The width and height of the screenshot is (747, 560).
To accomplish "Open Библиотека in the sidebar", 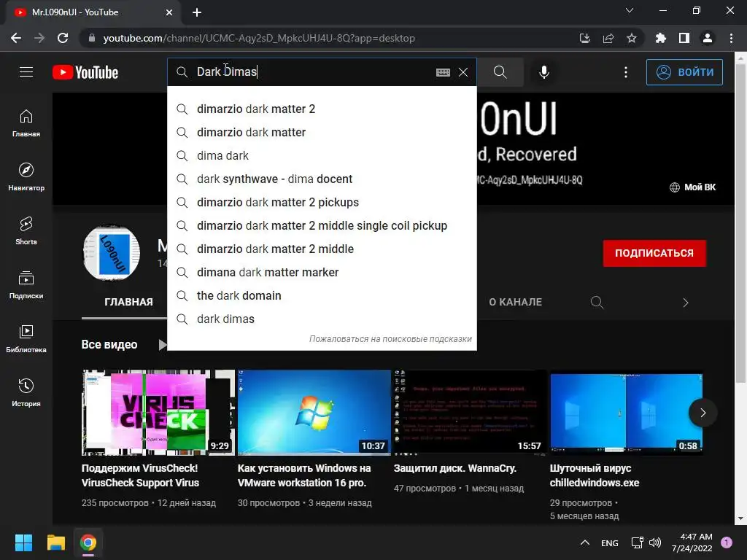I will tap(26, 338).
